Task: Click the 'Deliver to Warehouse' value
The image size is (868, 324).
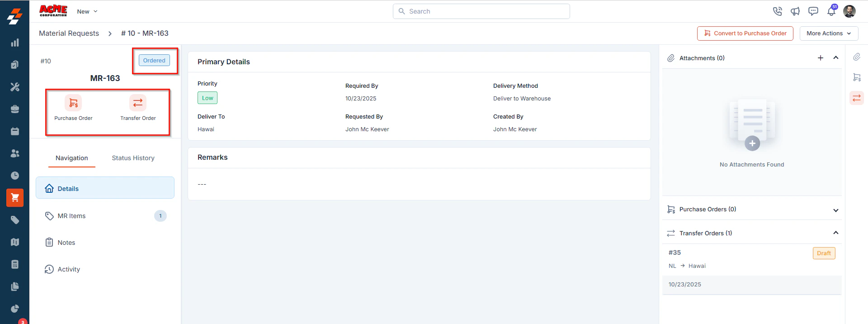Action: pos(522,99)
